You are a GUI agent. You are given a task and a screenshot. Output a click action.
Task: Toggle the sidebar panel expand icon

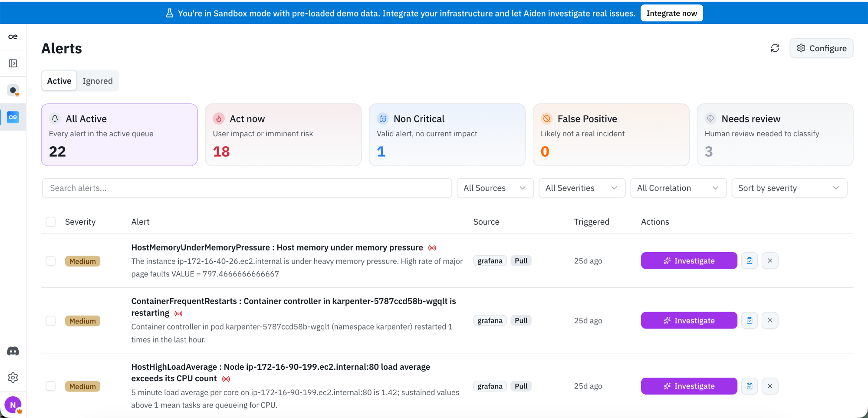pos(13,63)
